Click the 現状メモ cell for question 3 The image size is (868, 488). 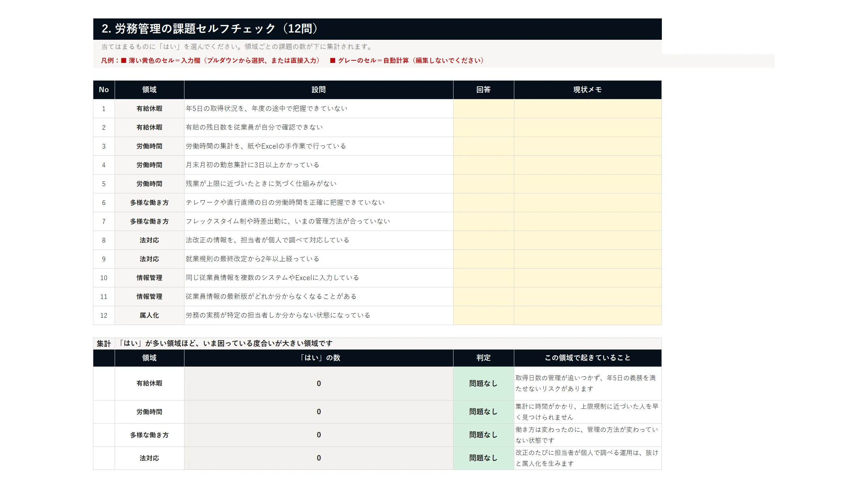pos(588,146)
